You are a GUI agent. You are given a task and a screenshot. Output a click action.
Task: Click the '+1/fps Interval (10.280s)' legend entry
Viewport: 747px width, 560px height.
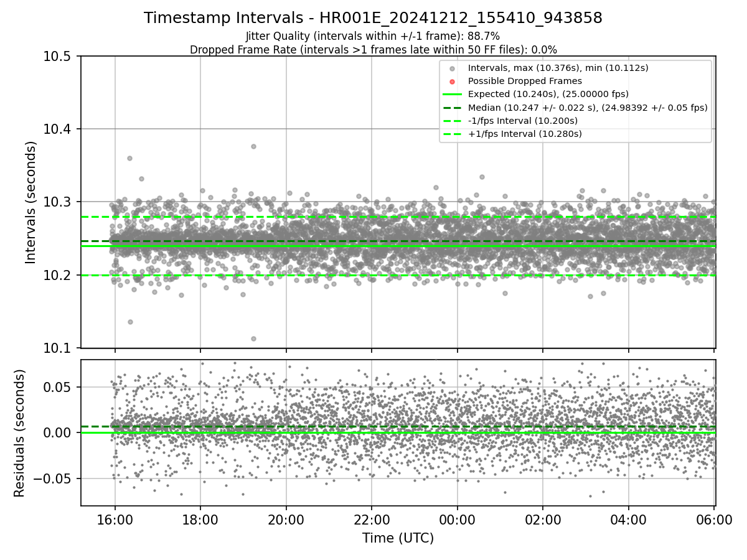(525, 133)
